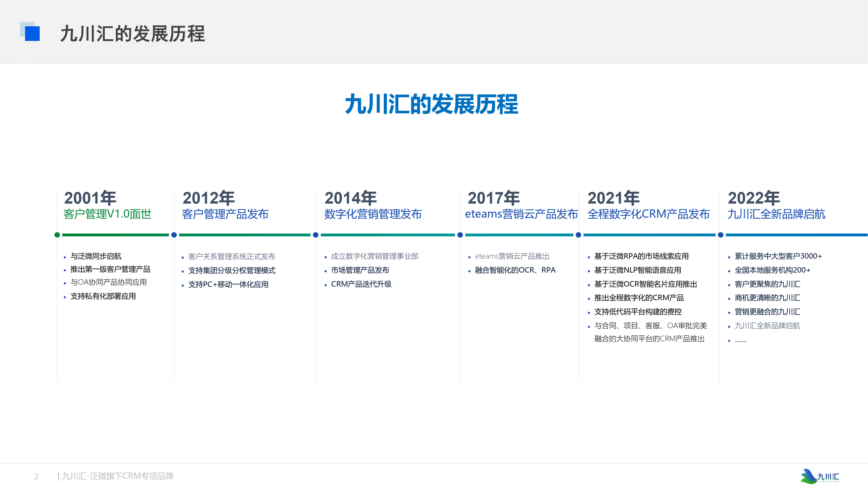868x488 pixels.
Task: Click the bullet 市场管理产品发布
Action: [x=360, y=270]
